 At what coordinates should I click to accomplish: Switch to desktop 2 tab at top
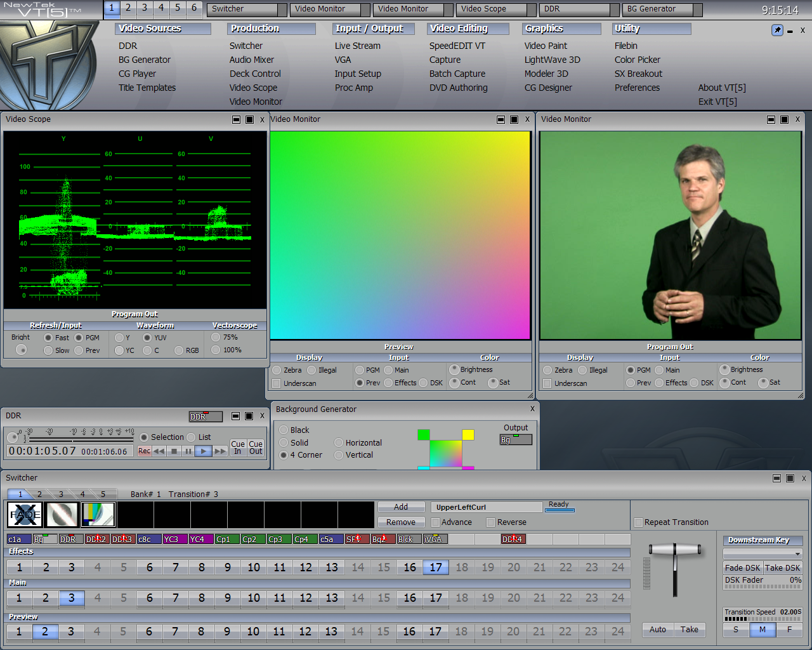coord(128,8)
